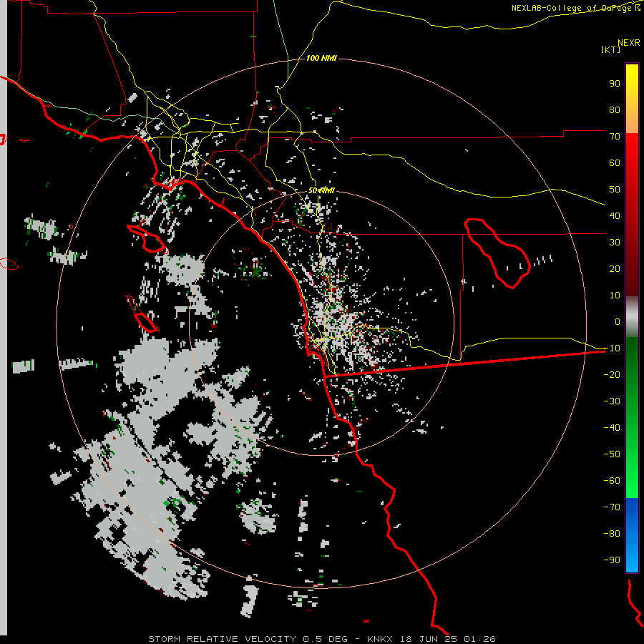Click the 30 knot scale label

pyautogui.click(x=615, y=243)
